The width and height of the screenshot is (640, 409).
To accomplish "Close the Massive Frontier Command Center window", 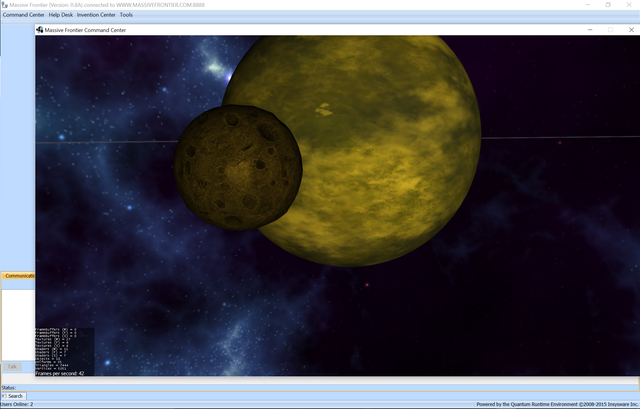I will [631, 30].
